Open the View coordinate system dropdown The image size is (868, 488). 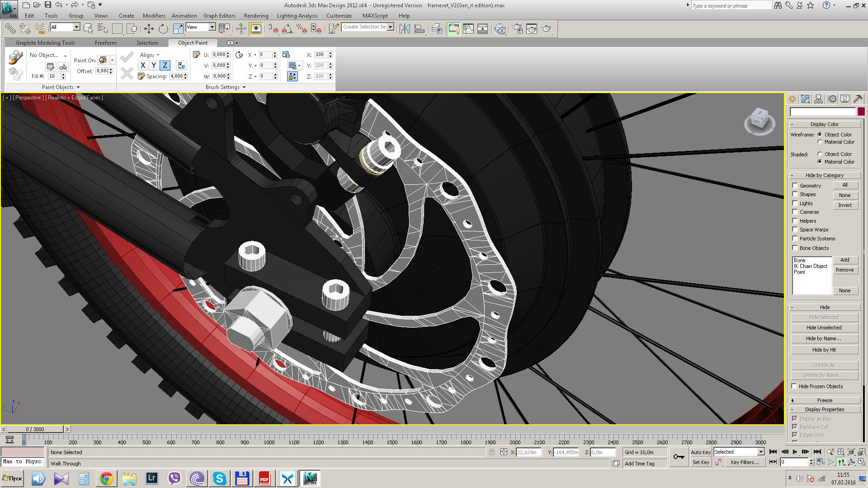(x=212, y=27)
